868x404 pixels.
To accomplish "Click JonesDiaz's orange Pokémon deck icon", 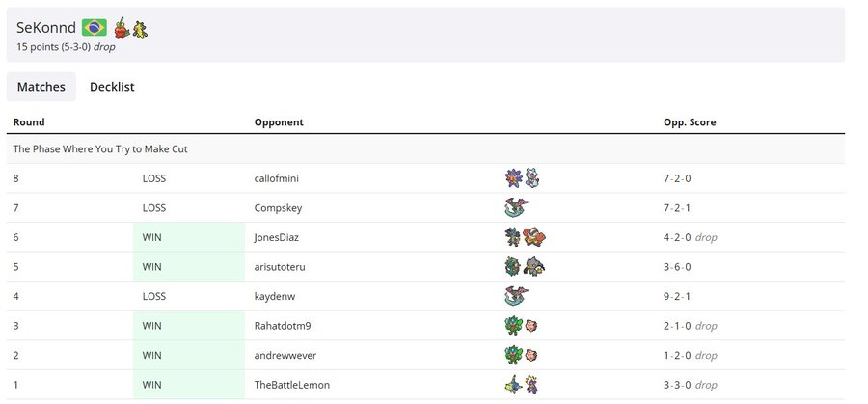I will click(x=534, y=237).
